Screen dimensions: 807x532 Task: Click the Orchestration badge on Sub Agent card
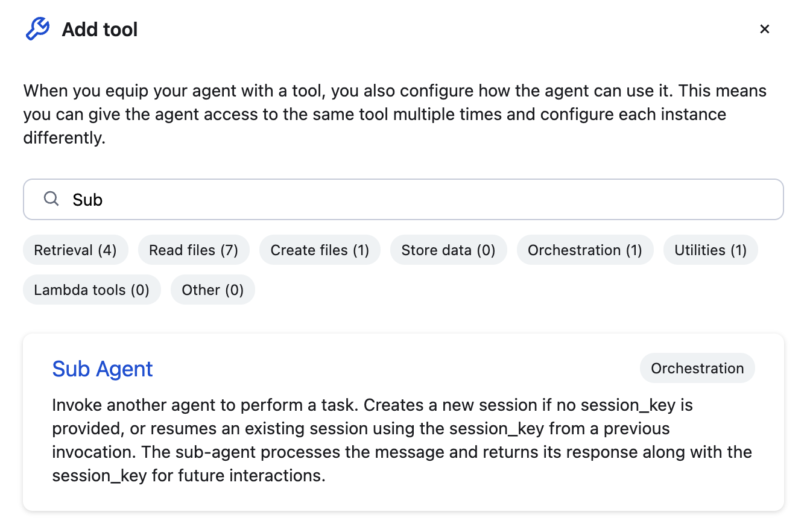[697, 368]
